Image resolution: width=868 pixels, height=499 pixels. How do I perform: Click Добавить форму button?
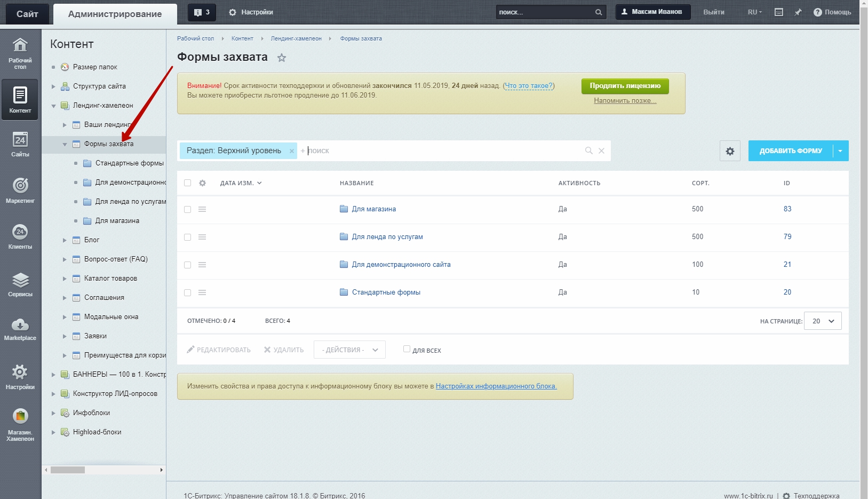tap(791, 151)
